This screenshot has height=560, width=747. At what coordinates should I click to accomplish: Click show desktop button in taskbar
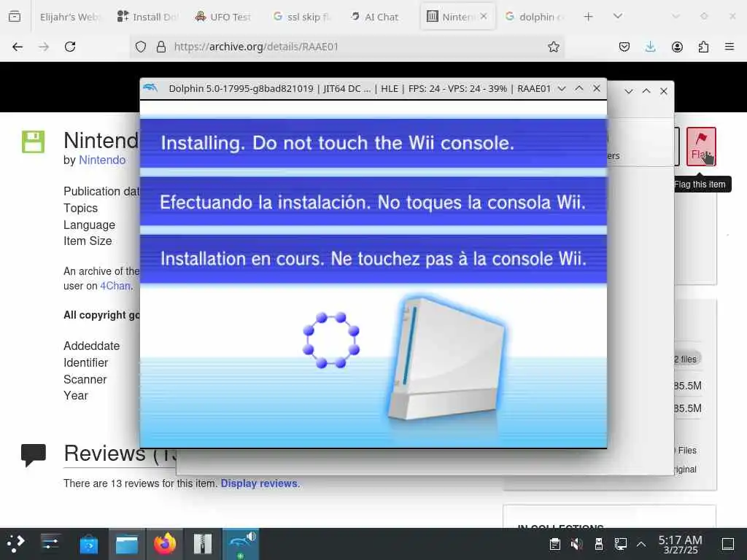coord(728,544)
